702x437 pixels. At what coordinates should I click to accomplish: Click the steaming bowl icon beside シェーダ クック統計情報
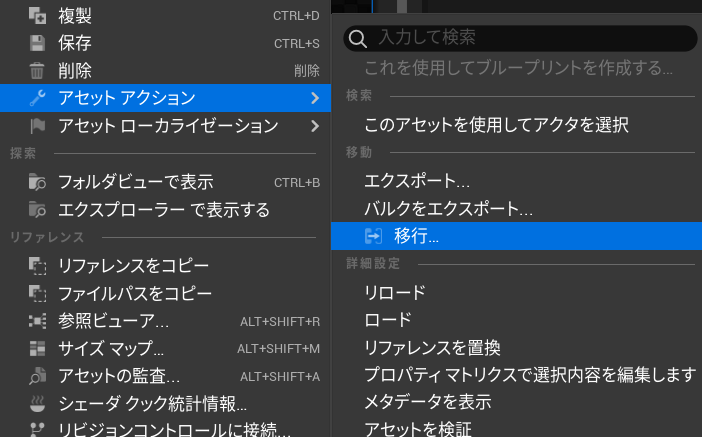(x=37, y=403)
